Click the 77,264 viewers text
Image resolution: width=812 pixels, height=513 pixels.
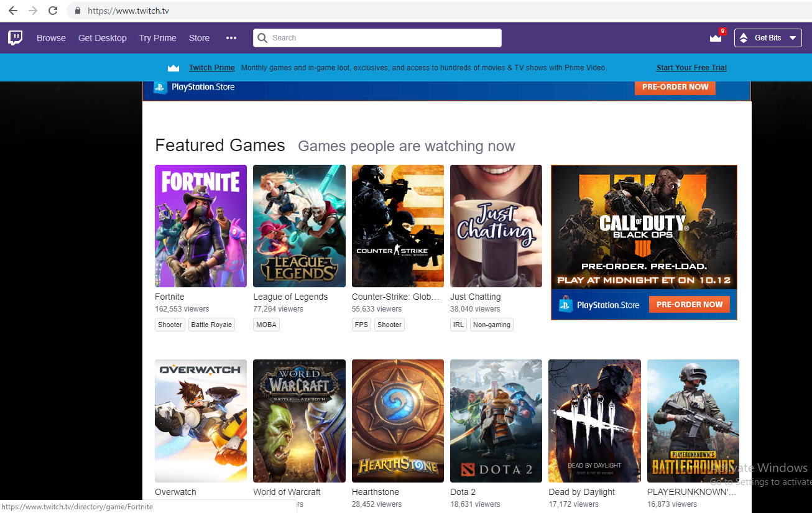[278, 309]
